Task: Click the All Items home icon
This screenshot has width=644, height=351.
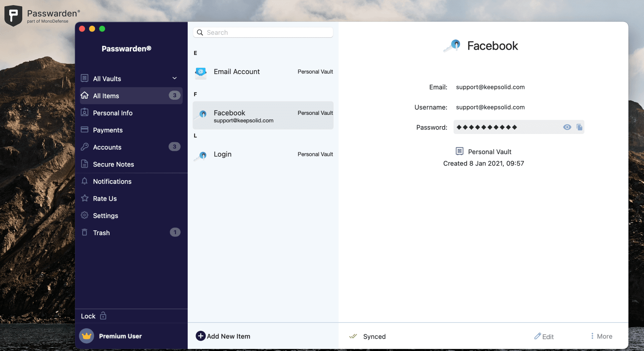Action: click(x=85, y=95)
